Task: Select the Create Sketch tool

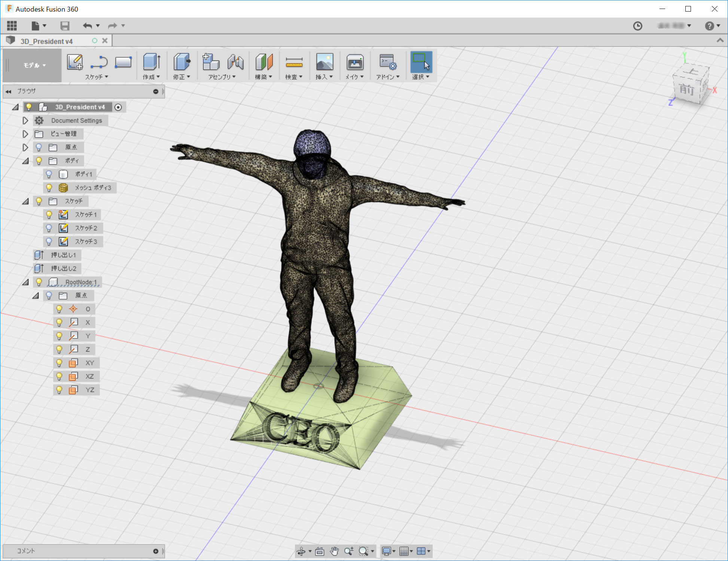Action: coord(75,62)
